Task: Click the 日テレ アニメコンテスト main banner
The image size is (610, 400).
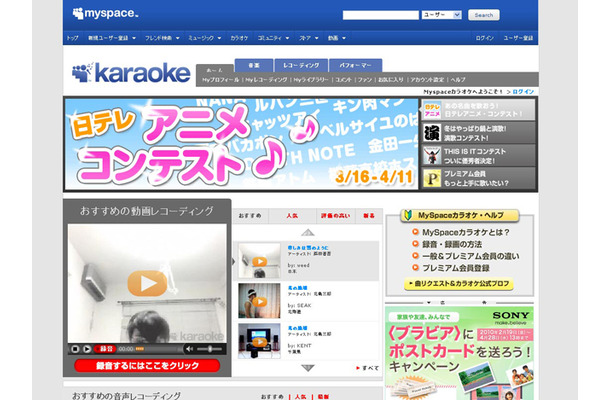Action: click(241, 144)
